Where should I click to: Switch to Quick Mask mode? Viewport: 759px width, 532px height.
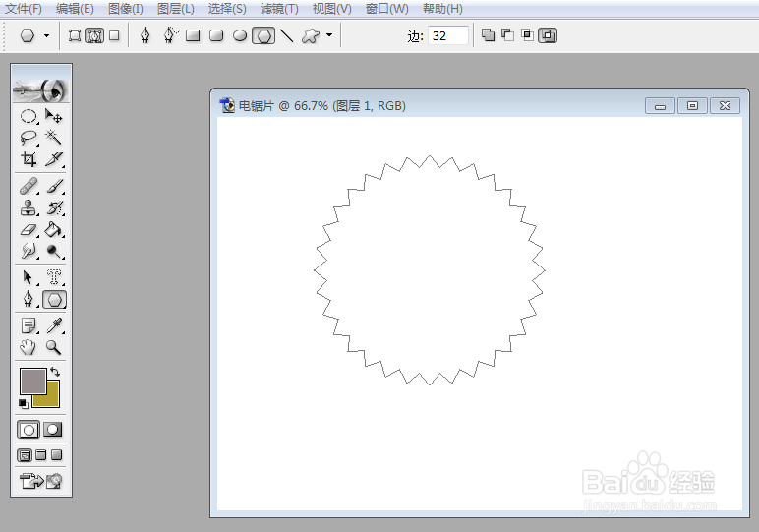(53, 430)
